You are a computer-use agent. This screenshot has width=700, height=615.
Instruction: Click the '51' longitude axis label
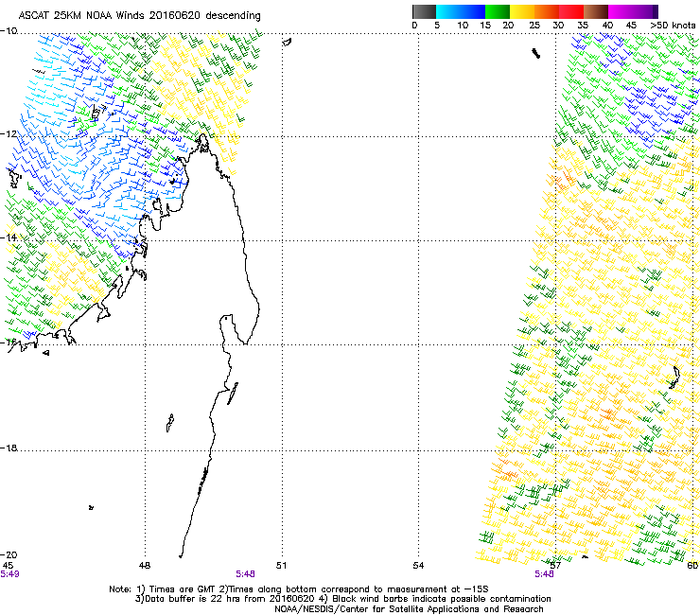point(281,566)
